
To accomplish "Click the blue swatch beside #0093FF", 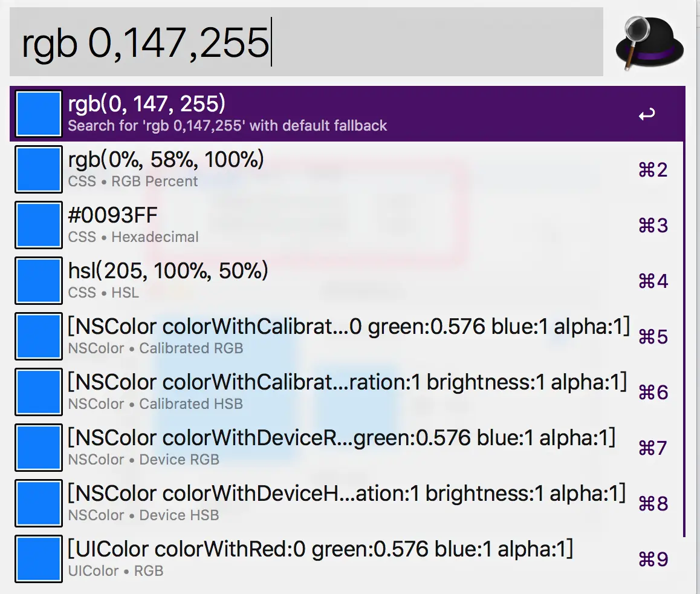I will coord(39,225).
